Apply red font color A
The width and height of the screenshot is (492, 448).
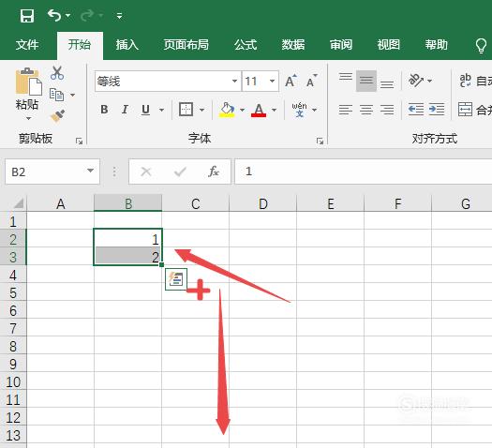pyautogui.click(x=259, y=110)
